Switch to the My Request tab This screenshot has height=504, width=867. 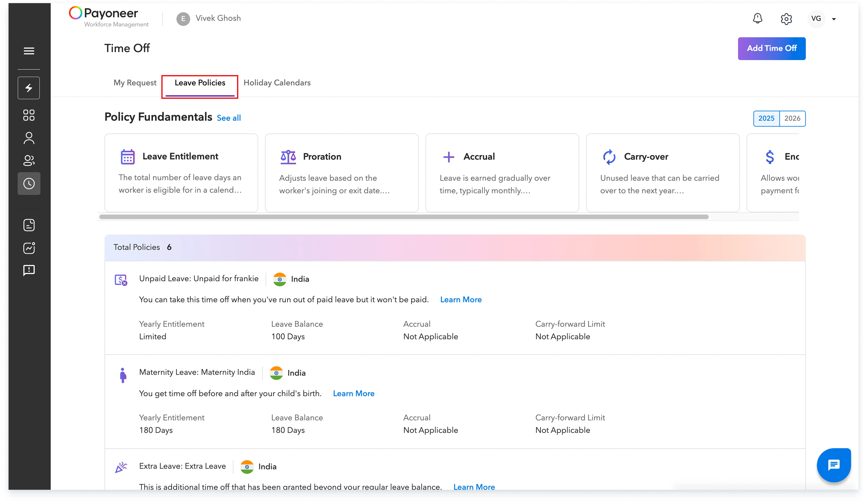pos(135,83)
